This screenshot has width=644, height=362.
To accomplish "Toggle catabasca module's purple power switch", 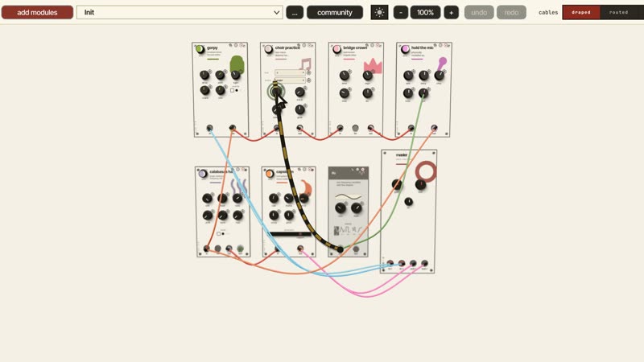I will [x=203, y=174].
